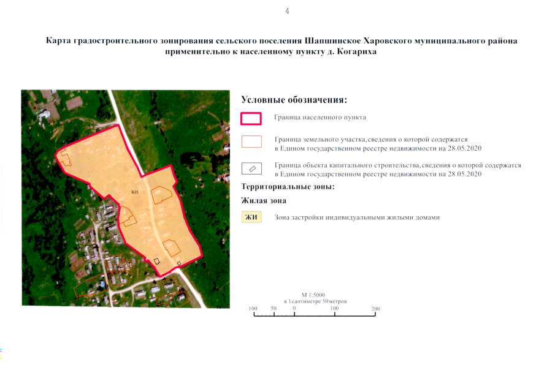
Task: Click the page number 4 at top
Action: click(x=287, y=11)
